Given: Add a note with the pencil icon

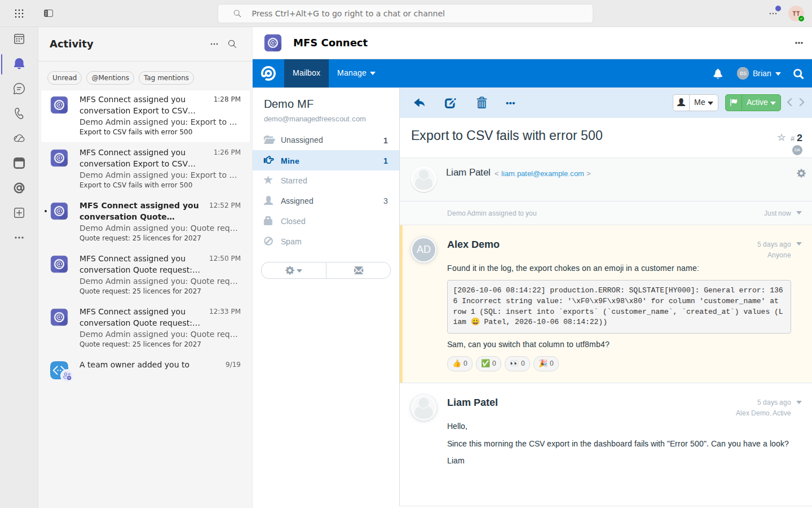Looking at the screenshot, I should tap(450, 103).
